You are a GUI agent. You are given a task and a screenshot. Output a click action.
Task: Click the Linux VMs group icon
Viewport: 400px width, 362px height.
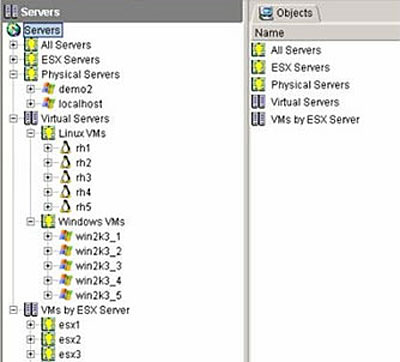pyautogui.click(x=48, y=133)
